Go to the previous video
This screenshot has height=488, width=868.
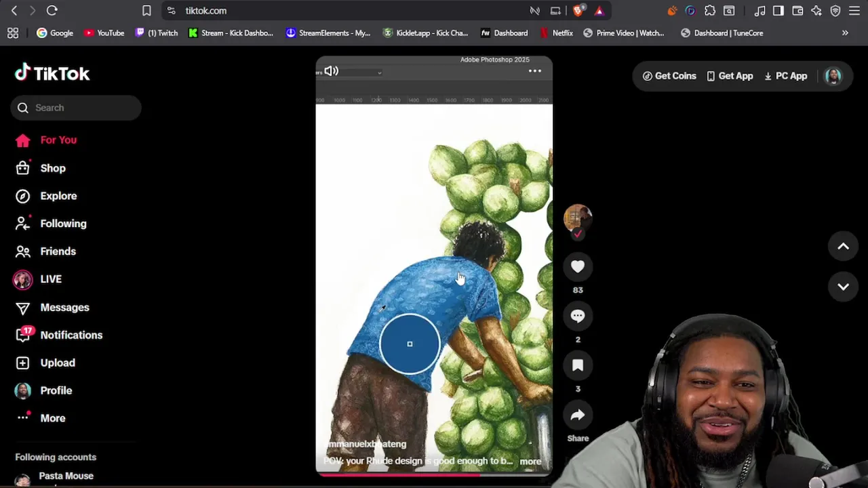[843, 247]
